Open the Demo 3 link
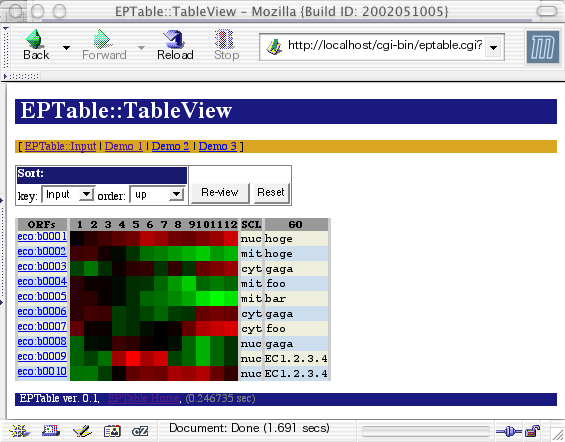This screenshot has height=442, width=565. click(x=218, y=146)
